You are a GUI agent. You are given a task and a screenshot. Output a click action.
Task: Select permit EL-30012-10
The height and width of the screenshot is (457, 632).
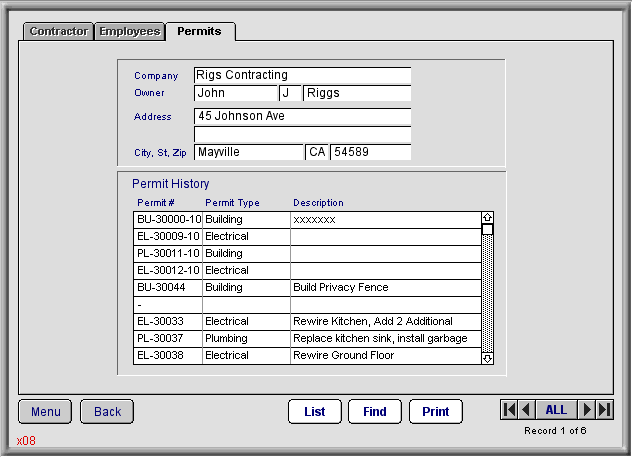click(x=168, y=270)
